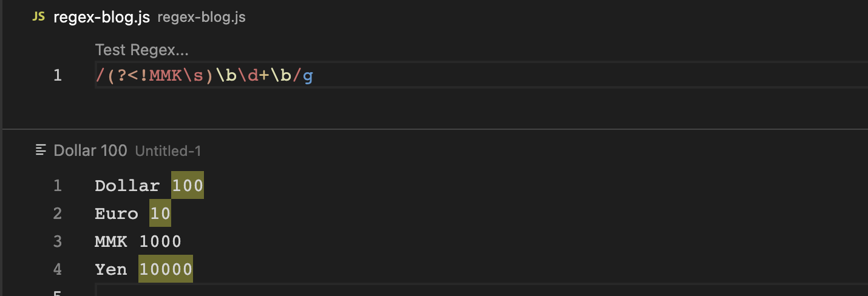Click line number 2 in the lower editor
868x296 pixels.
coord(58,214)
